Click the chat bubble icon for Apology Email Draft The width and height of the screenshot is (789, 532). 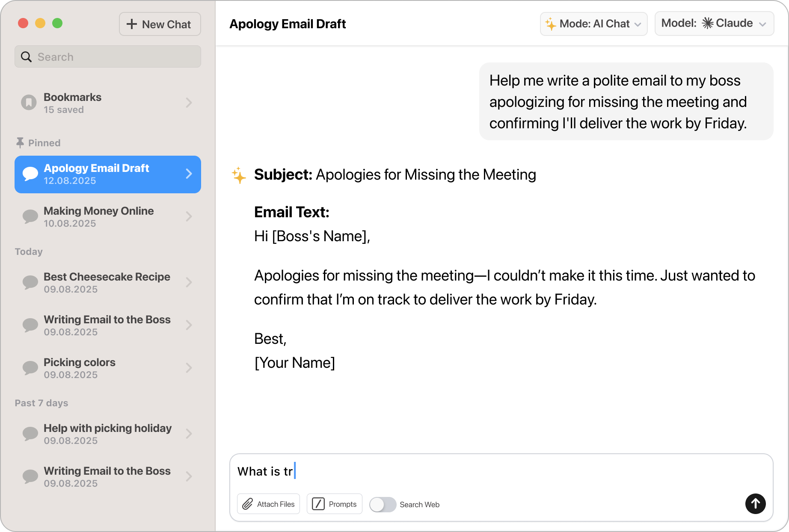click(x=30, y=174)
